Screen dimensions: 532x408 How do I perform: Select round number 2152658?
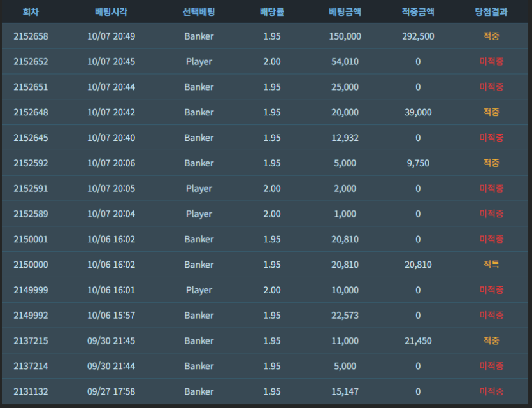(x=31, y=36)
